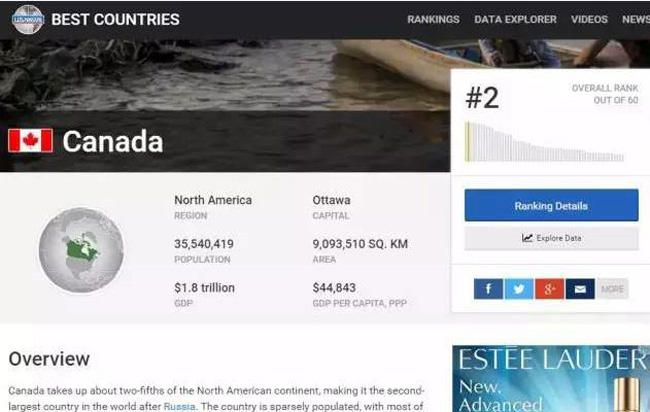
Task: Open the Videos navigation item
Action: pos(589,20)
